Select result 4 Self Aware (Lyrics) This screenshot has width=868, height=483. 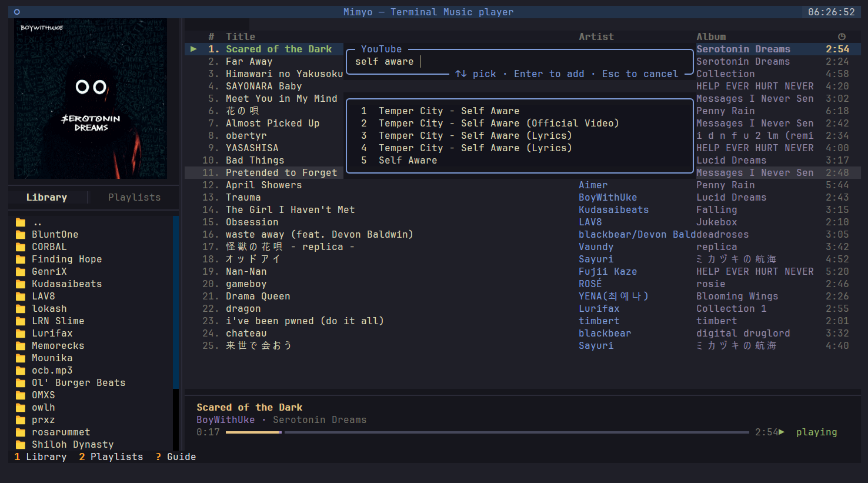click(466, 148)
